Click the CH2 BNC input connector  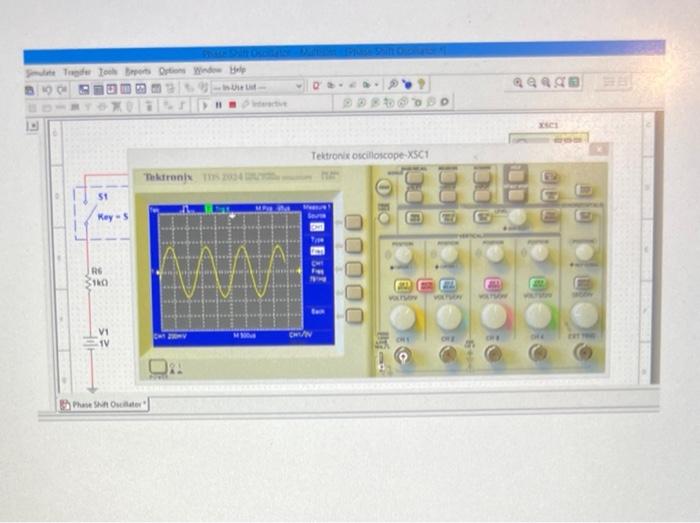(447, 355)
